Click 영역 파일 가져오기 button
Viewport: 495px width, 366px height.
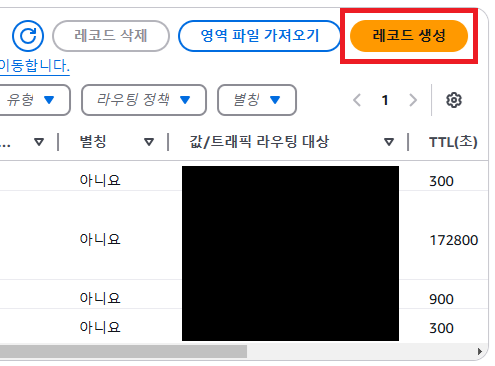pos(259,36)
